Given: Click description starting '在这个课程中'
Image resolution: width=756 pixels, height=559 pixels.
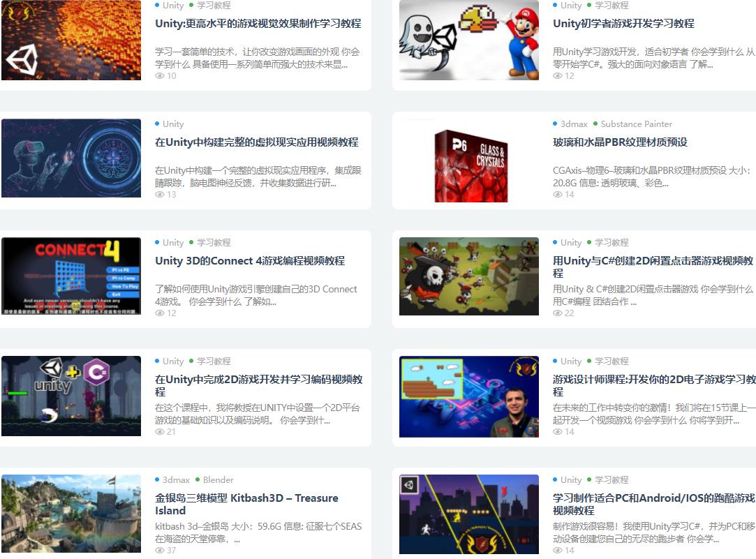Looking at the screenshot, I should (258, 414).
